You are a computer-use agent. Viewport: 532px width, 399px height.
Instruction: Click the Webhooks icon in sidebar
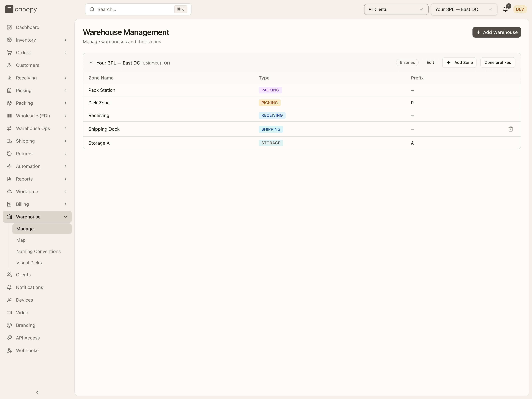click(9, 350)
